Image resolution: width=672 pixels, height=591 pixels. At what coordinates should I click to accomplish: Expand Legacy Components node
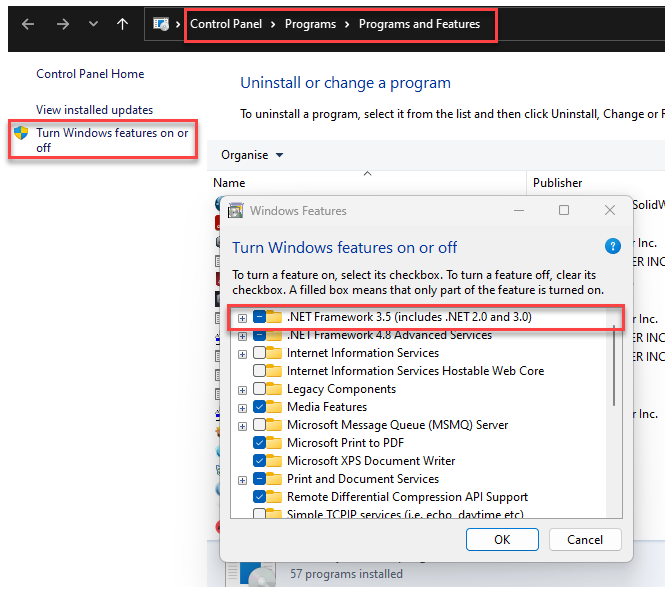tap(243, 390)
